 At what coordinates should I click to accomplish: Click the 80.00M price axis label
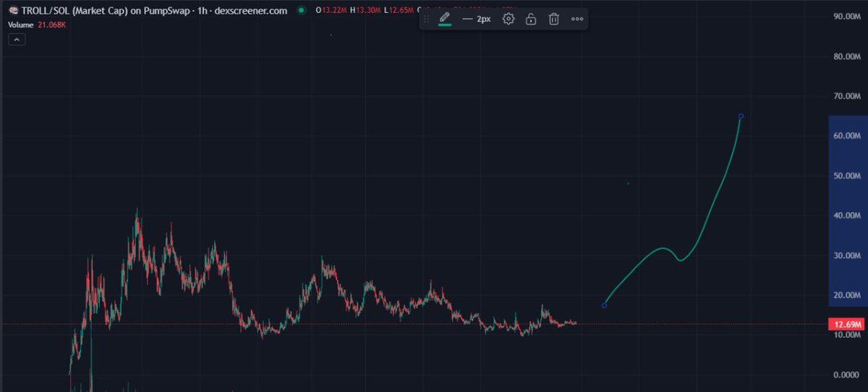click(848, 56)
